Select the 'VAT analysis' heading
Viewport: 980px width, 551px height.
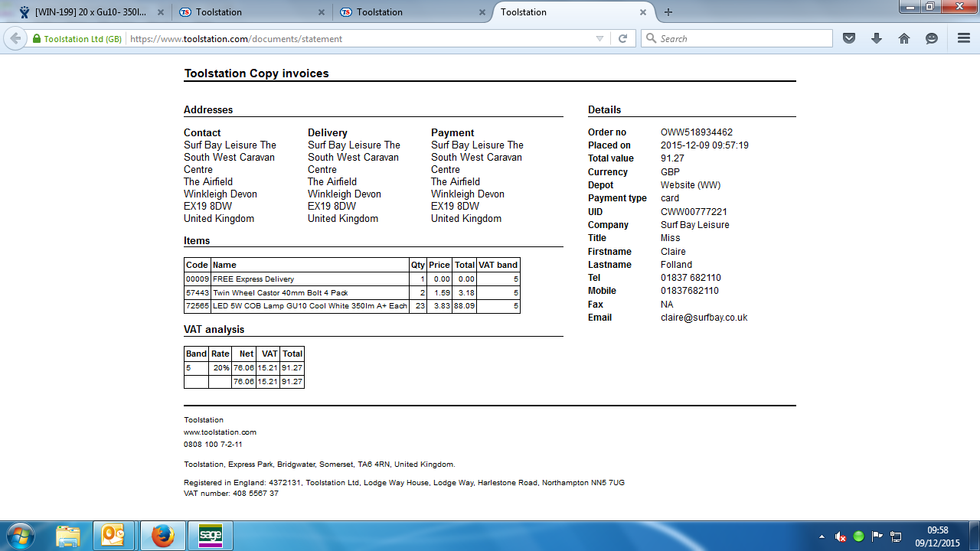pyautogui.click(x=214, y=329)
